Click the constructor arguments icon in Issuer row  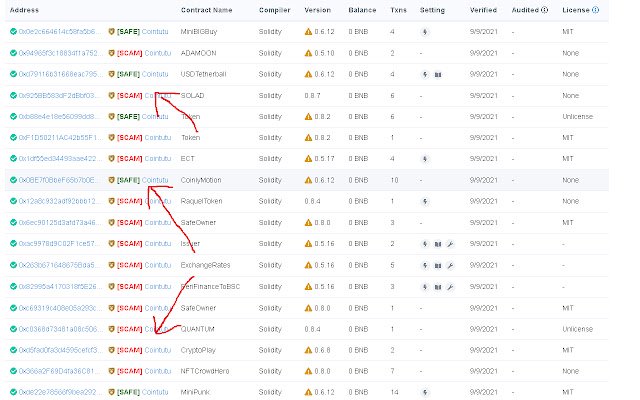click(438, 244)
